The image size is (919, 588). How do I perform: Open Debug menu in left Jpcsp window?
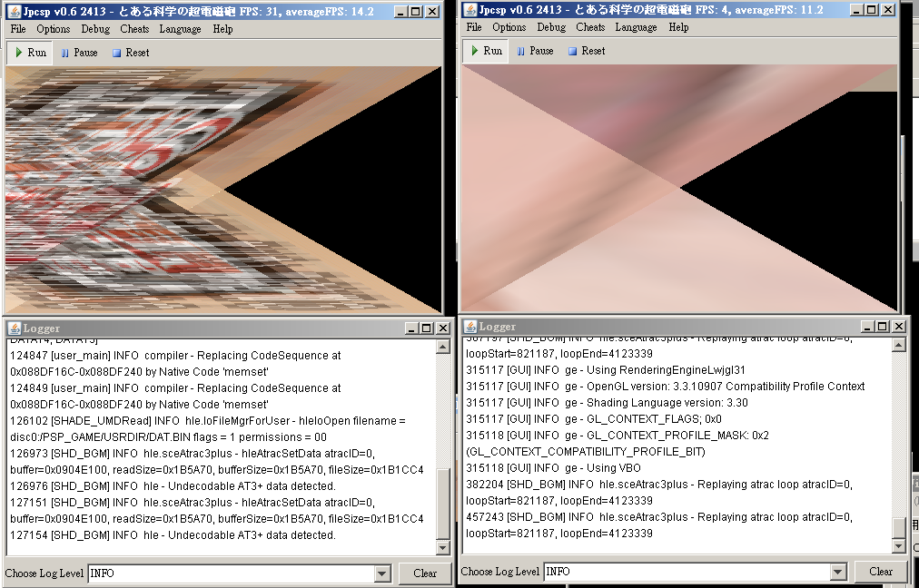pyautogui.click(x=95, y=29)
